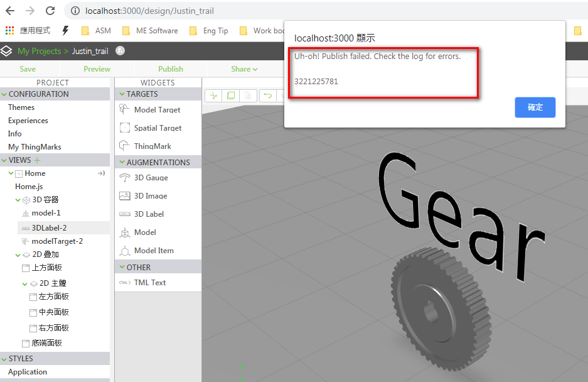Image resolution: width=588 pixels, height=382 pixels.
Task: Add a 3D Label widget
Action: (147, 214)
